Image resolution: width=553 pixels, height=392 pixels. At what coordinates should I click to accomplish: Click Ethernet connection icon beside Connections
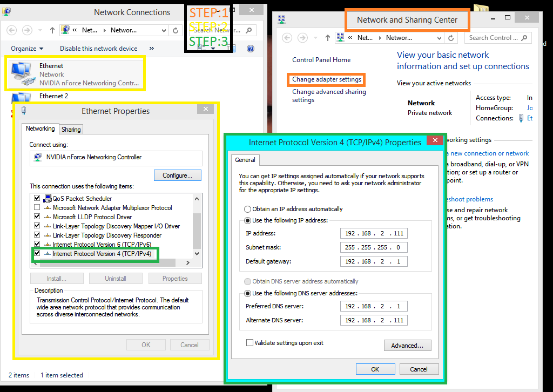521,118
